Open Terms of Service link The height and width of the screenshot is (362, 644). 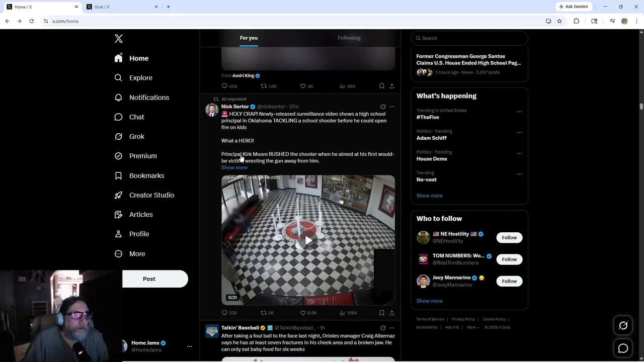coord(430,319)
